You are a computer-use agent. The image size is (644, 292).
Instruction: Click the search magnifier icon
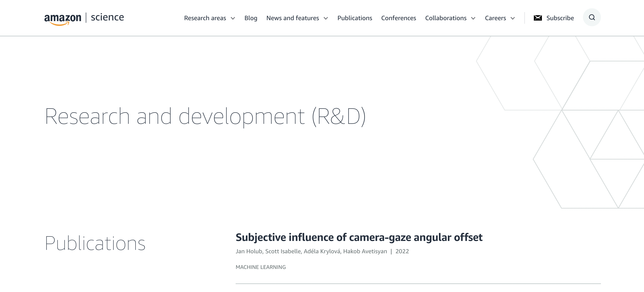(x=591, y=17)
